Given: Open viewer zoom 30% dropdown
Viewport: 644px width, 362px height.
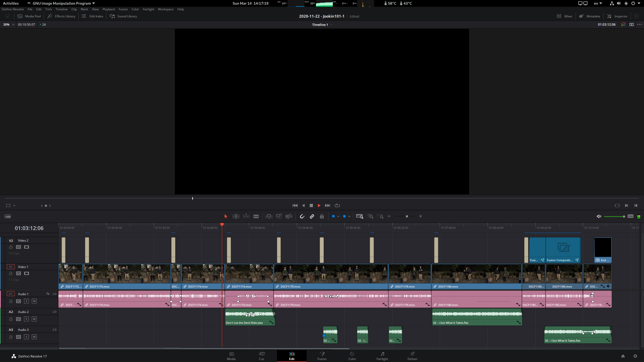Looking at the screenshot, I should (9, 24).
